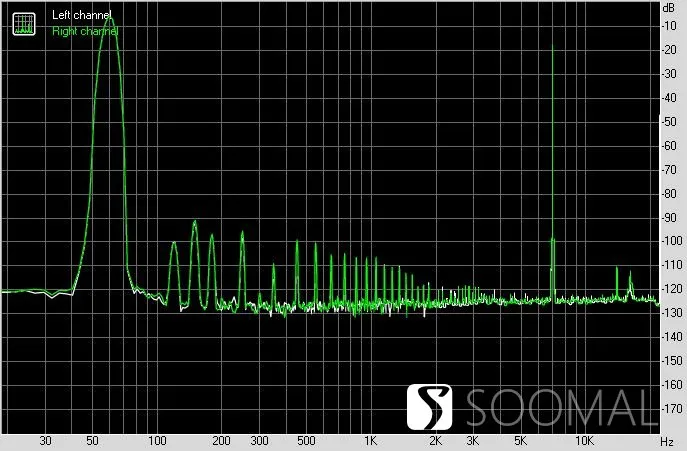Select the Right channel legend label
The height and width of the screenshot is (451, 687).
tap(85, 31)
